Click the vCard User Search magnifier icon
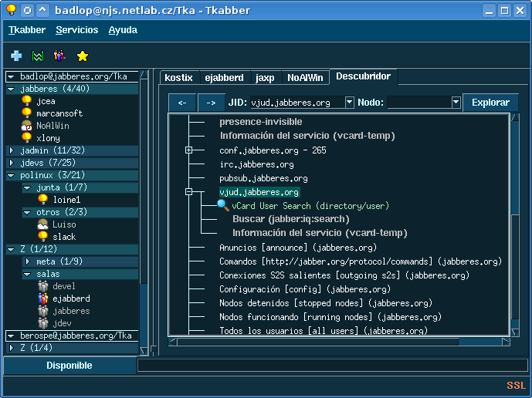532x398 pixels. (x=222, y=206)
